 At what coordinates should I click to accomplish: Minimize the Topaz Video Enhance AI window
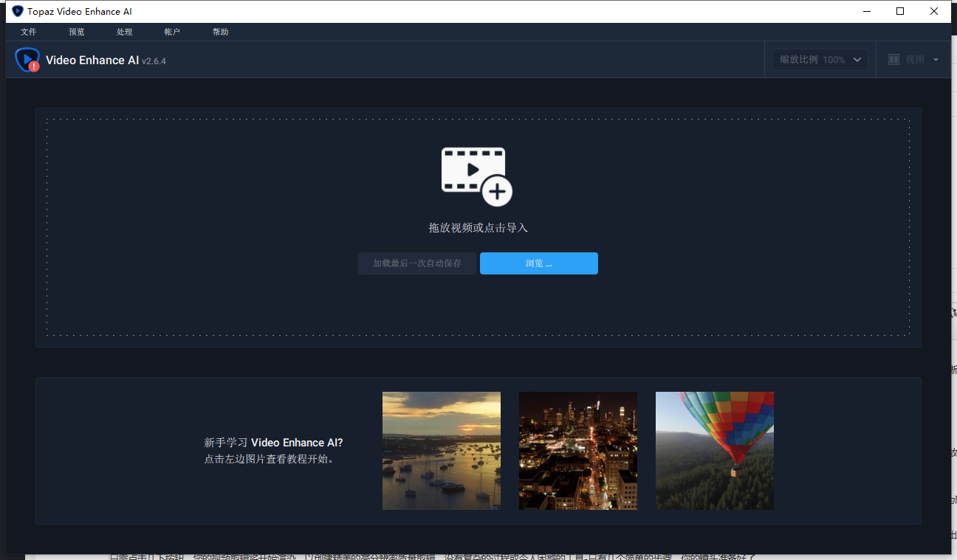tap(866, 11)
